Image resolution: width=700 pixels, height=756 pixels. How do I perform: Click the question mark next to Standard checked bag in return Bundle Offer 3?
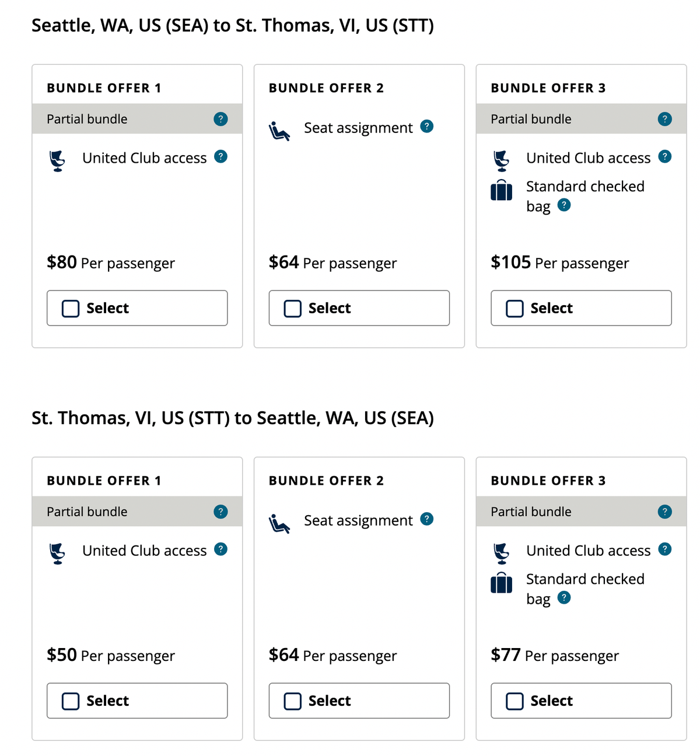coord(563,598)
